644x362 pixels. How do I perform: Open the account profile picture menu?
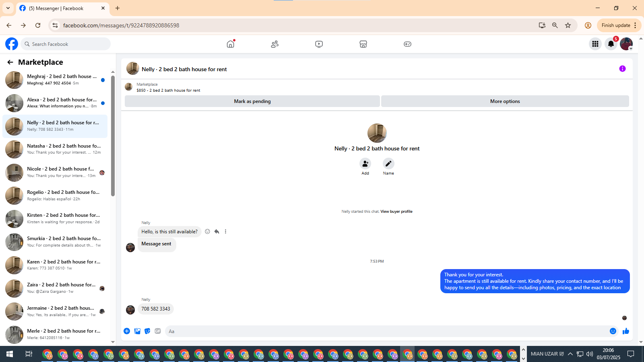pos(626,44)
